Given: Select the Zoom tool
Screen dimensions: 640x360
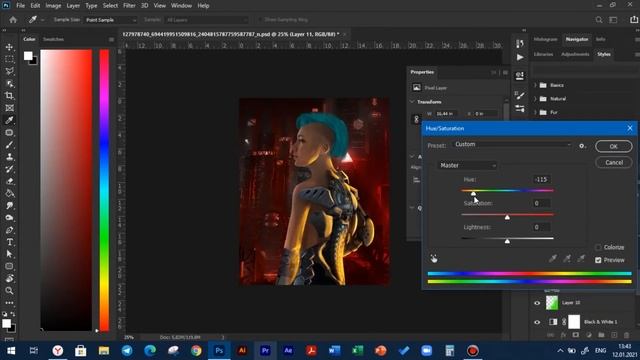Looking at the screenshot, I should click(9, 291).
